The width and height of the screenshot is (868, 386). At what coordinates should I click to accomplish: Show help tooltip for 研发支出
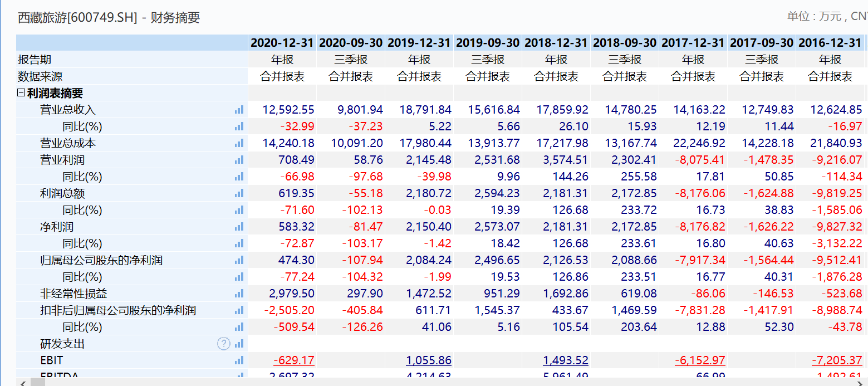[x=223, y=344]
